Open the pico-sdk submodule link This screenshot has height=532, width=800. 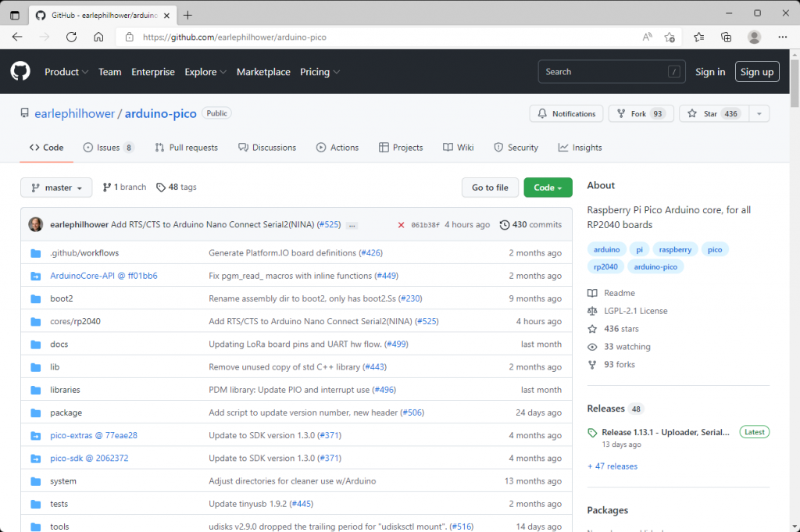pyautogui.click(x=89, y=458)
